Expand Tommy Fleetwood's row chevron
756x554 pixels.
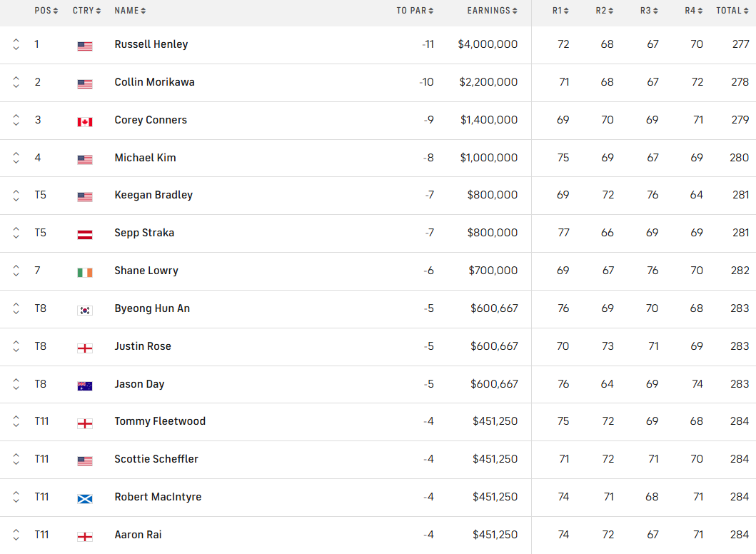(16, 421)
